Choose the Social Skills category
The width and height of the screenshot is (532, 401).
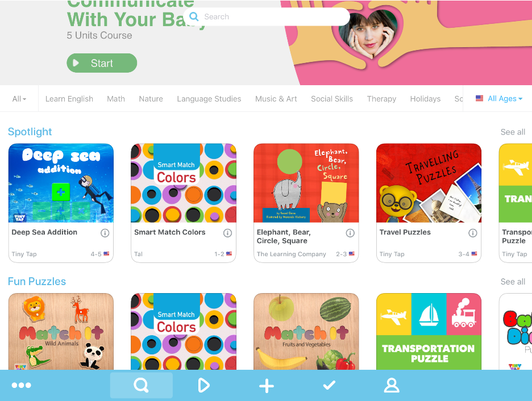coord(332,99)
